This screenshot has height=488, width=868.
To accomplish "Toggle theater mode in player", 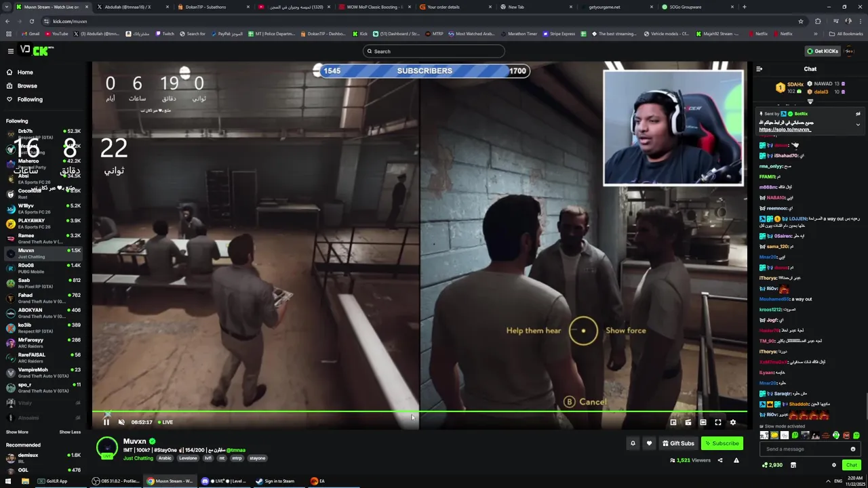I will click(x=703, y=422).
